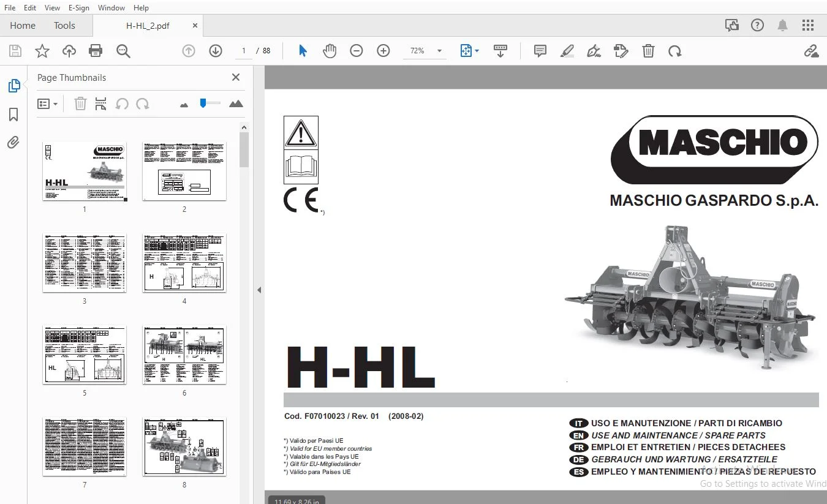The height and width of the screenshot is (504, 827).
Task: Share a link to the file
Action: tap(811, 51)
